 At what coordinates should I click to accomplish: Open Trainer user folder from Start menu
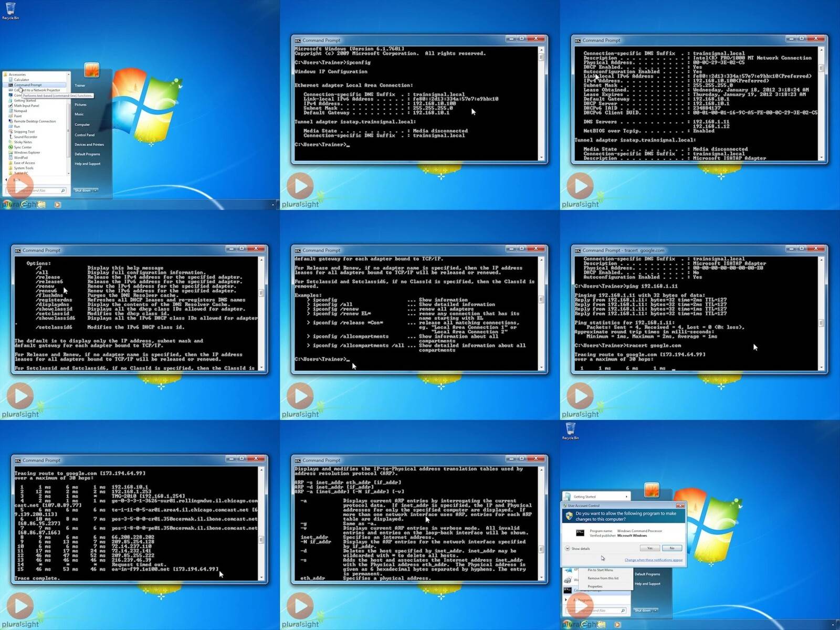[80, 86]
